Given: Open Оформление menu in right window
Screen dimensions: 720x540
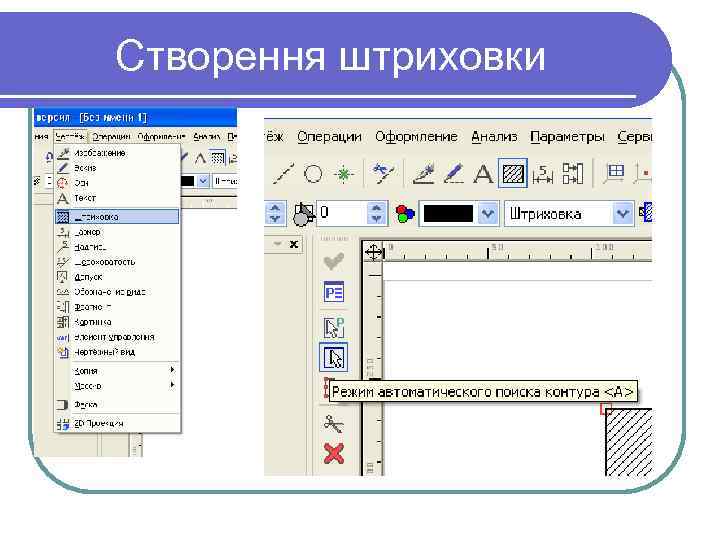Looking at the screenshot, I should 416,137.
